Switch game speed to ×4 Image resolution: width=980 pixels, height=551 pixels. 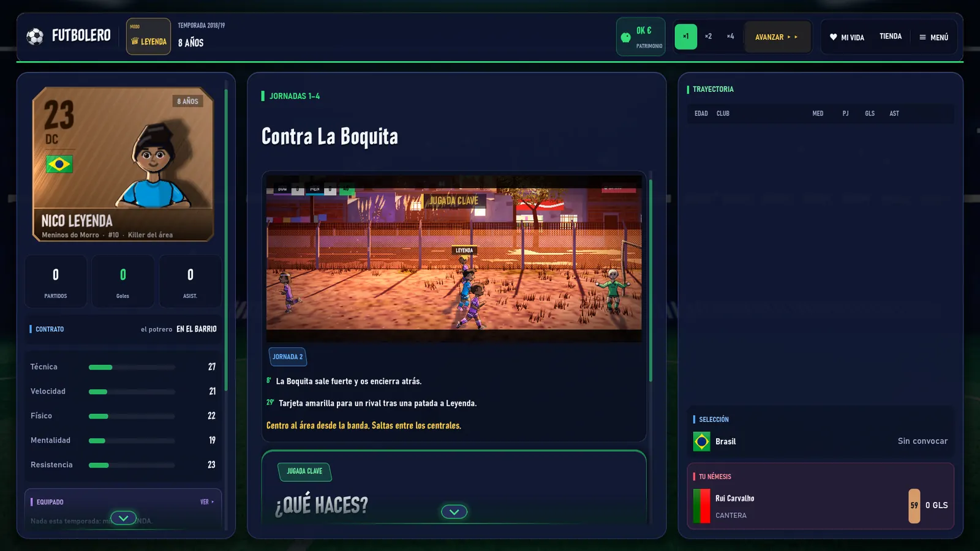[x=730, y=37]
